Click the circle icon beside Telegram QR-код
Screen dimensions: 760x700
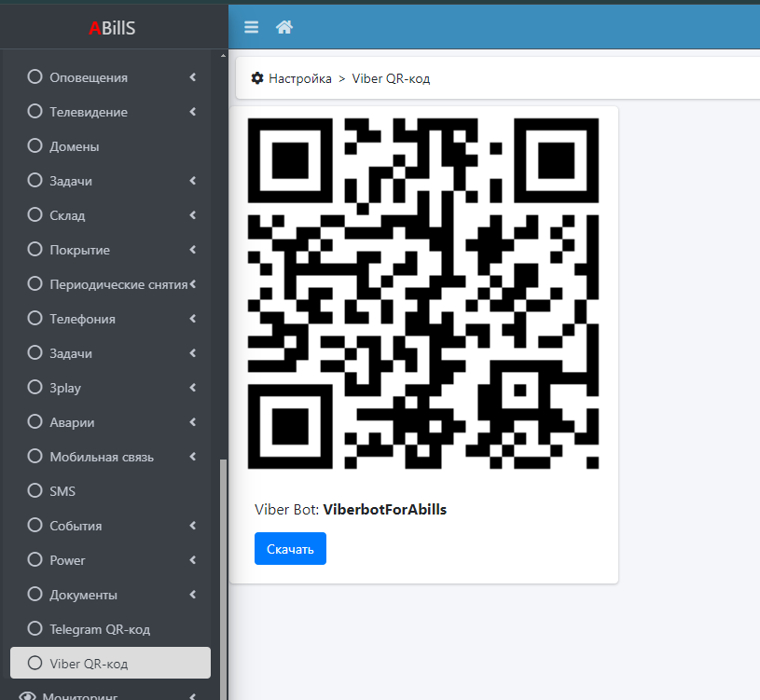point(35,628)
